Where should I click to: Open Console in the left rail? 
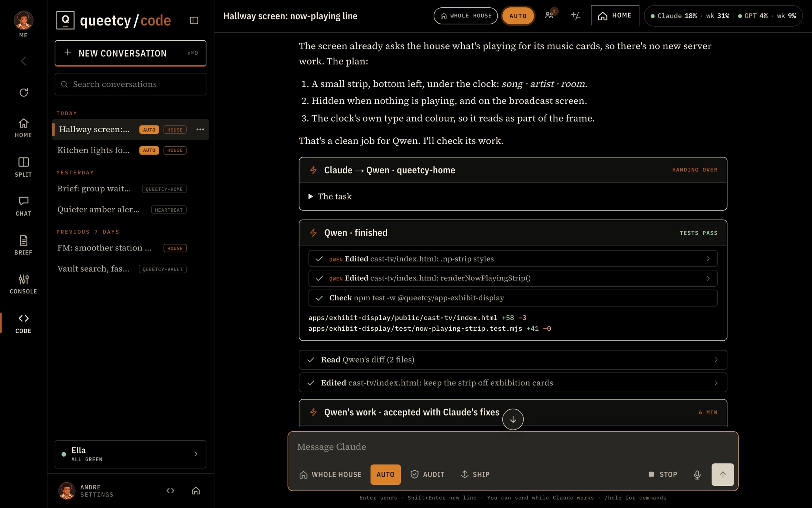23,284
